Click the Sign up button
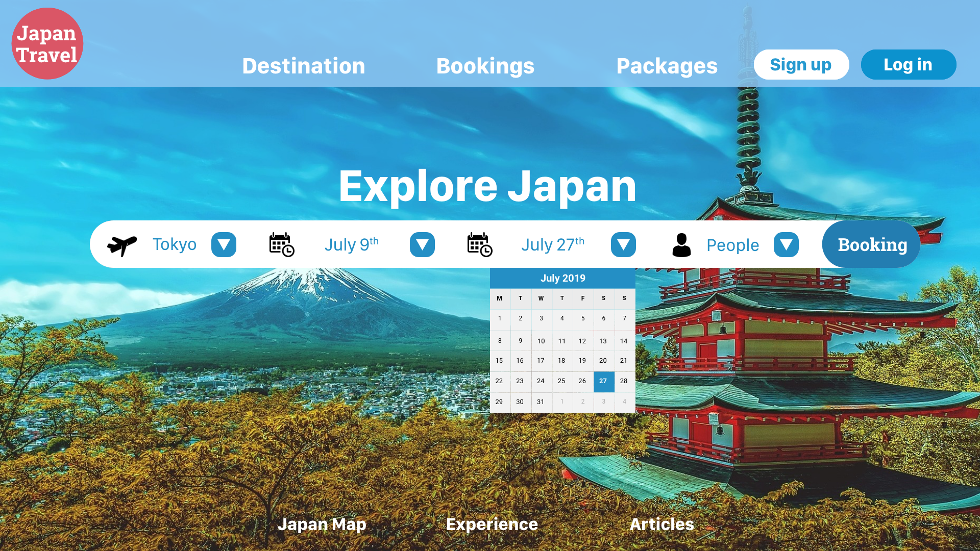Screen dimensions: 980x551 pyautogui.click(x=801, y=65)
